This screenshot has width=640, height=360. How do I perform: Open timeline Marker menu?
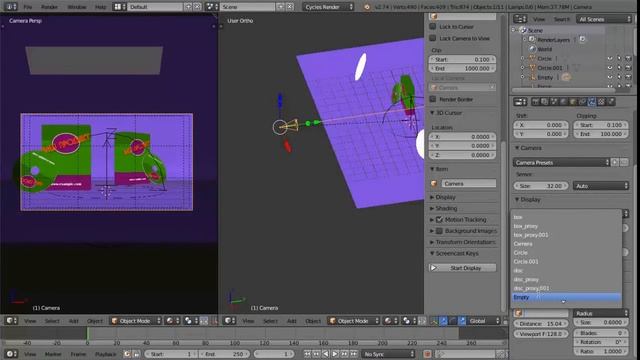53,354
